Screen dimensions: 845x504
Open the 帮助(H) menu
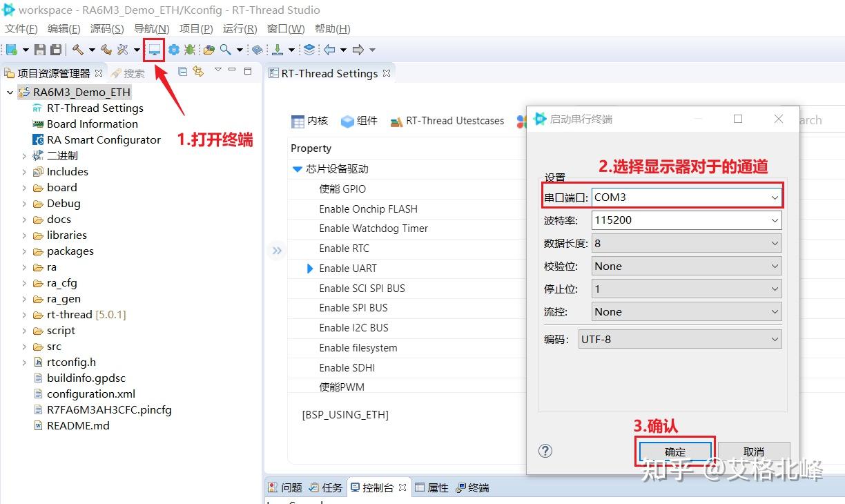(x=332, y=29)
